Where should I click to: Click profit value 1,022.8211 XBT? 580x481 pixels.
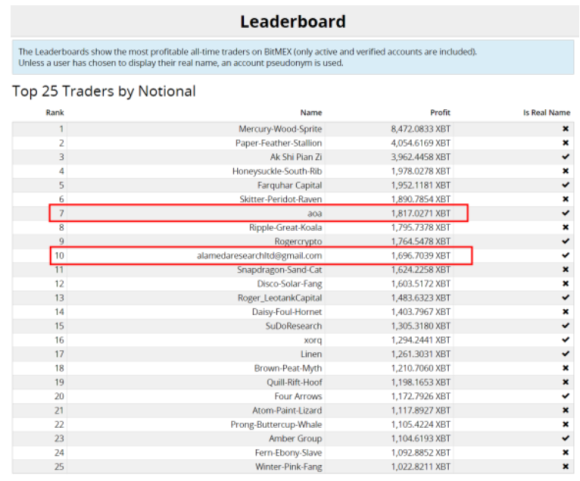[x=421, y=467]
